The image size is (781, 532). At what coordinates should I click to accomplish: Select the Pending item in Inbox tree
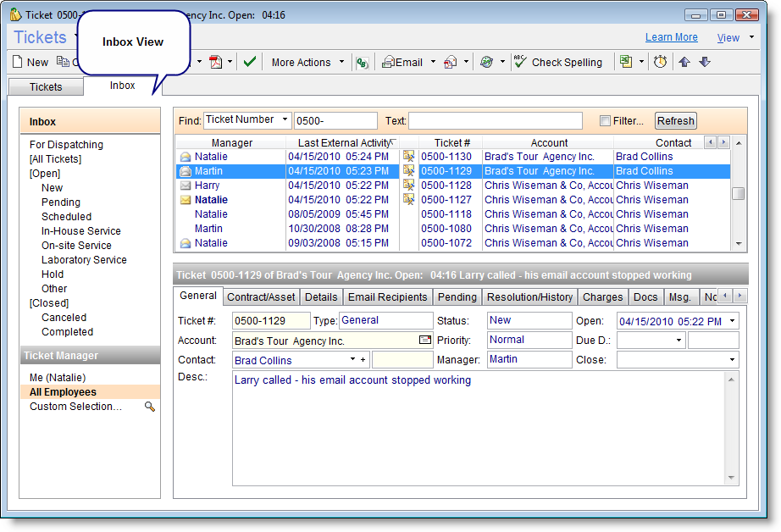click(x=61, y=202)
